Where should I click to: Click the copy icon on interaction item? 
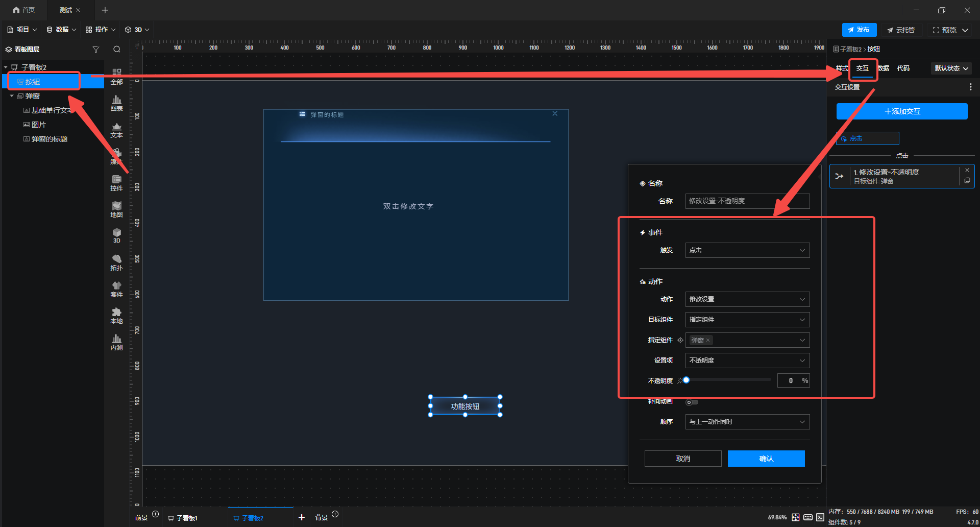pos(967,181)
